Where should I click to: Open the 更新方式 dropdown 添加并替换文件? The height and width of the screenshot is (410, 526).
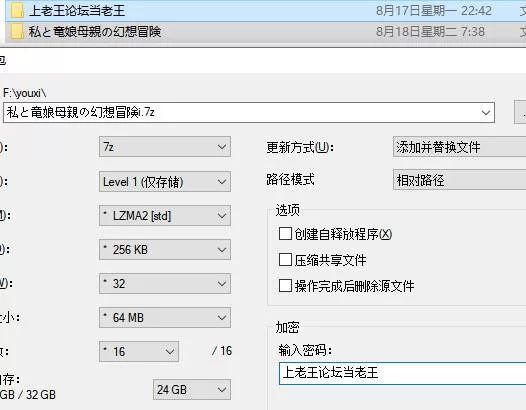[459, 147]
